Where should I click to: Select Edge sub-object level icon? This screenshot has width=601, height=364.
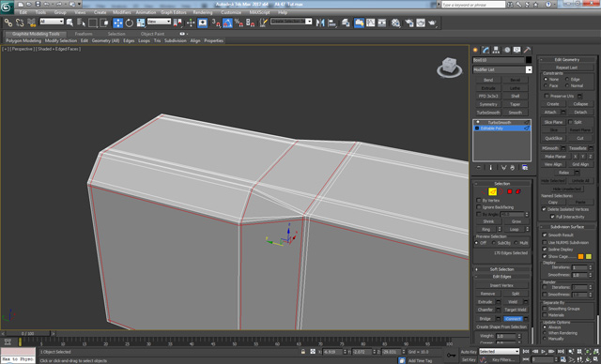point(492,191)
